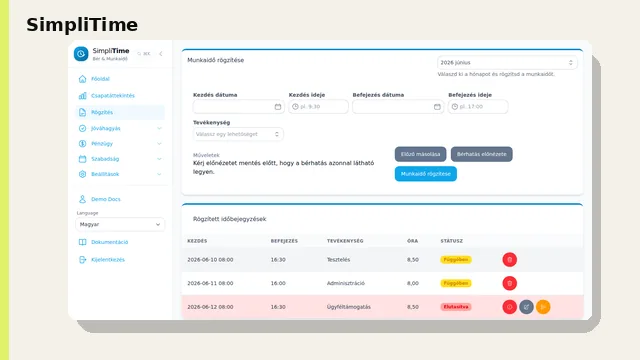Viewport: 640px width, 360px height.
Task: Delete the 2026-06-10 Tesztelés entry
Action: [509, 260]
